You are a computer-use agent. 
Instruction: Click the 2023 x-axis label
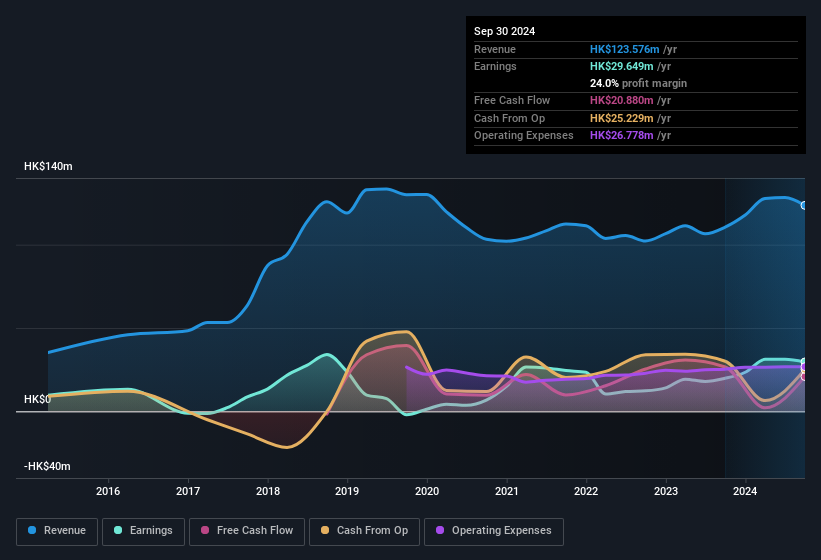click(x=665, y=491)
